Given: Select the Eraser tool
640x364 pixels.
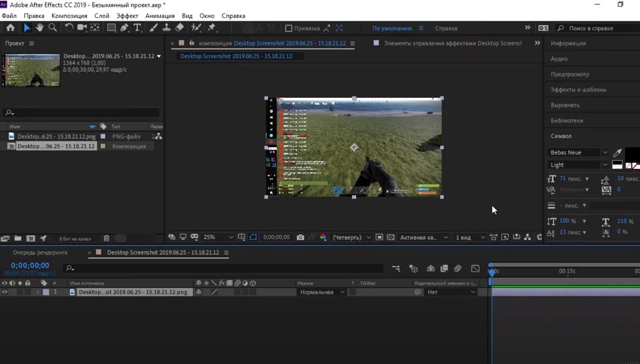Looking at the screenshot, I should [x=179, y=27].
